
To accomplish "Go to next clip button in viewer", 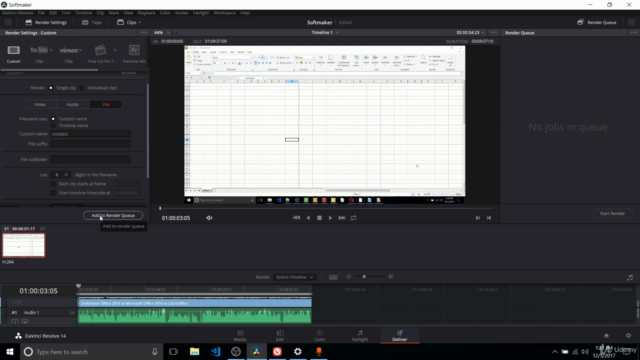I will click(478, 218).
